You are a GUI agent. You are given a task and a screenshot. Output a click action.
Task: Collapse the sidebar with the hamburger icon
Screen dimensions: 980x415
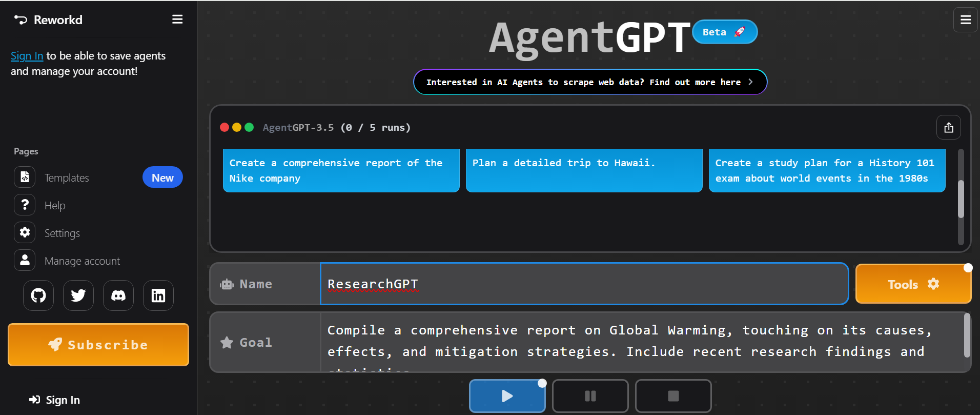pos(177,19)
